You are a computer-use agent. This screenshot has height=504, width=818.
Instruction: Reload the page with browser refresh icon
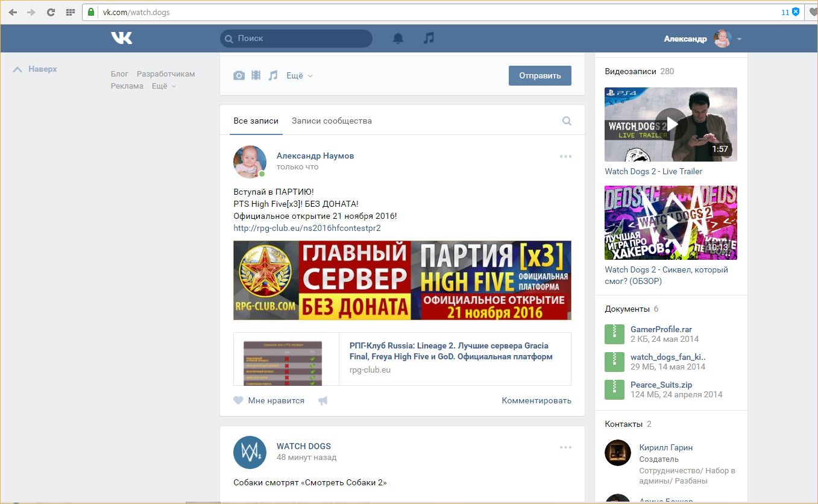pyautogui.click(x=51, y=12)
